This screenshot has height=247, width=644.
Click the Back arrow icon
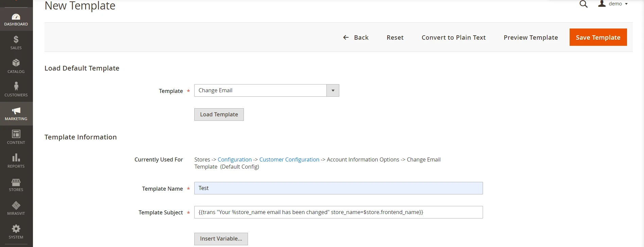click(x=346, y=37)
